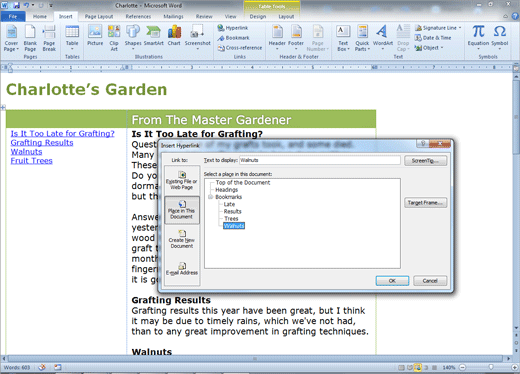Click OK in Insert Hyperlink dialog
The width and height of the screenshot is (520, 374).
[392, 281]
